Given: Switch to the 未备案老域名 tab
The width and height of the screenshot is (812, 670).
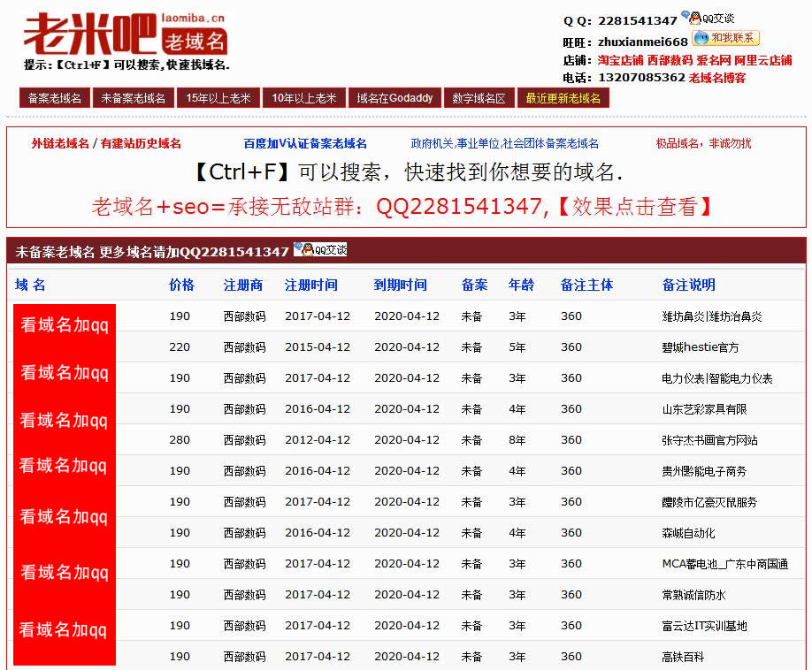Looking at the screenshot, I should point(134,98).
